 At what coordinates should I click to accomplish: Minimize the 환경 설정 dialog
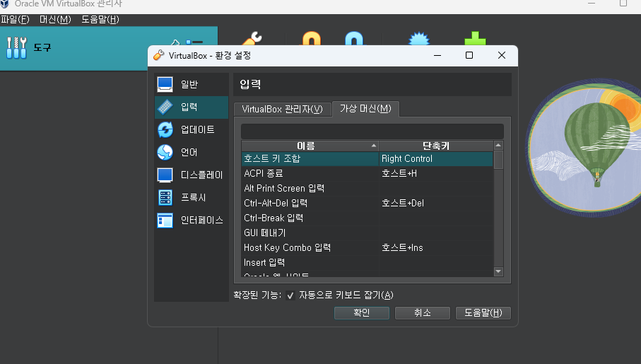click(x=437, y=55)
